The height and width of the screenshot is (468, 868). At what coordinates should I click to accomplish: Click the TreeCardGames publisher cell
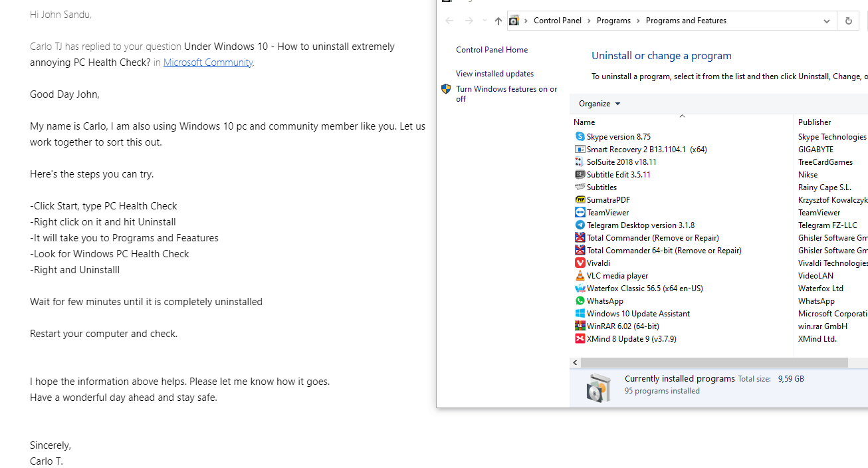[x=825, y=162]
